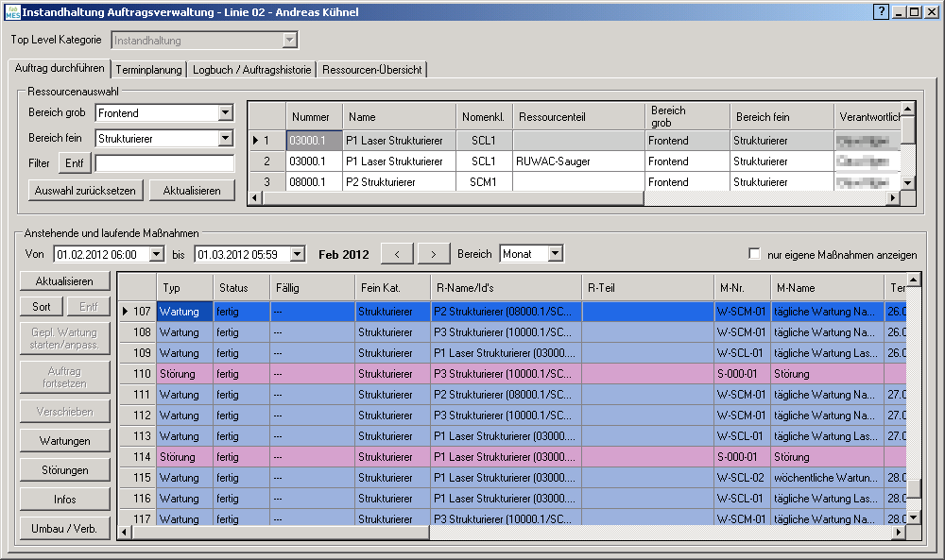The width and height of the screenshot is (945, 560).
Task: Click the MES application icon in title bar
Action: [12, 12]
